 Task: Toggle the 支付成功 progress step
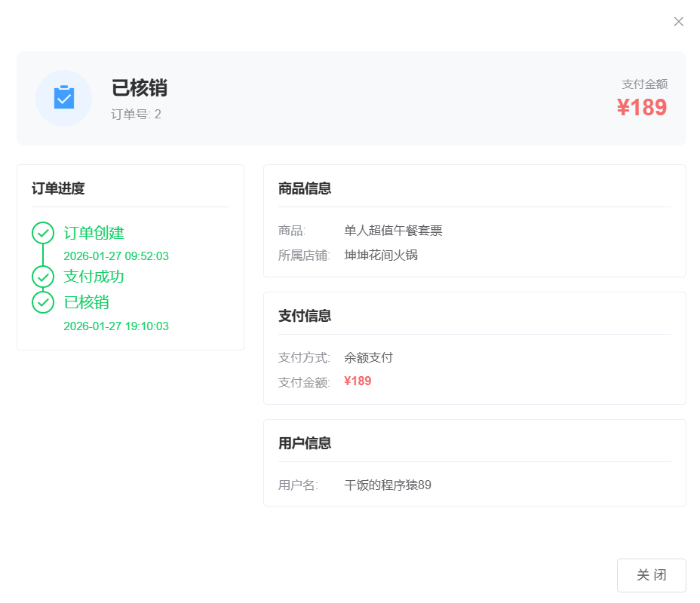(x=94, y=277)
